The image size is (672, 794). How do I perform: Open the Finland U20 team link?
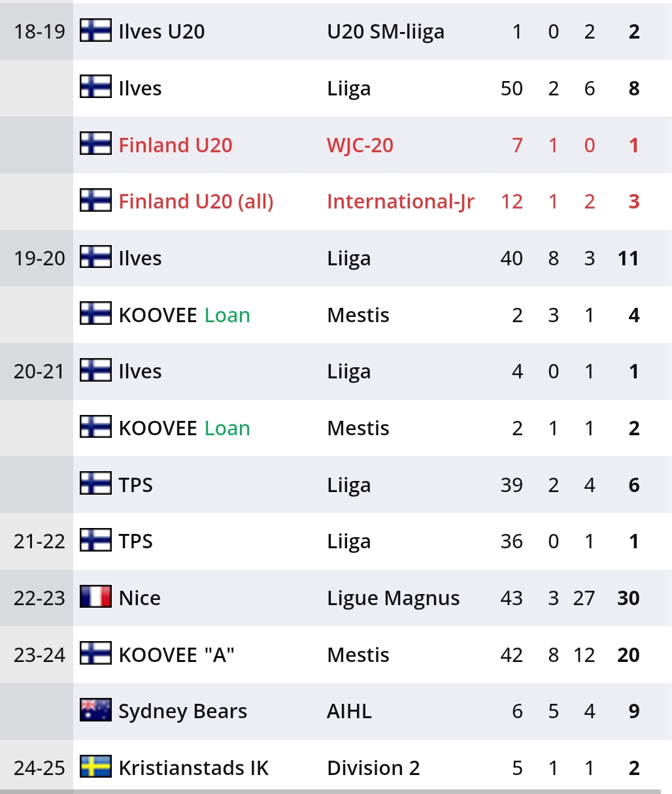point(175,145)
